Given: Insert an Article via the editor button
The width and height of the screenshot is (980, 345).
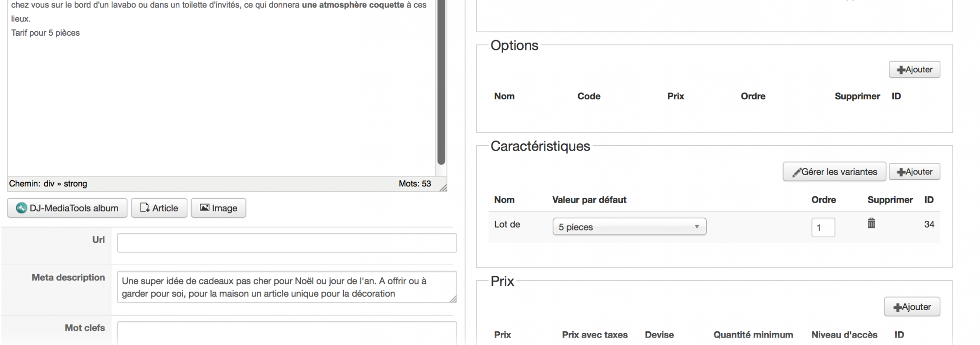Looking at the screenshot, I should tap(159, 208).
